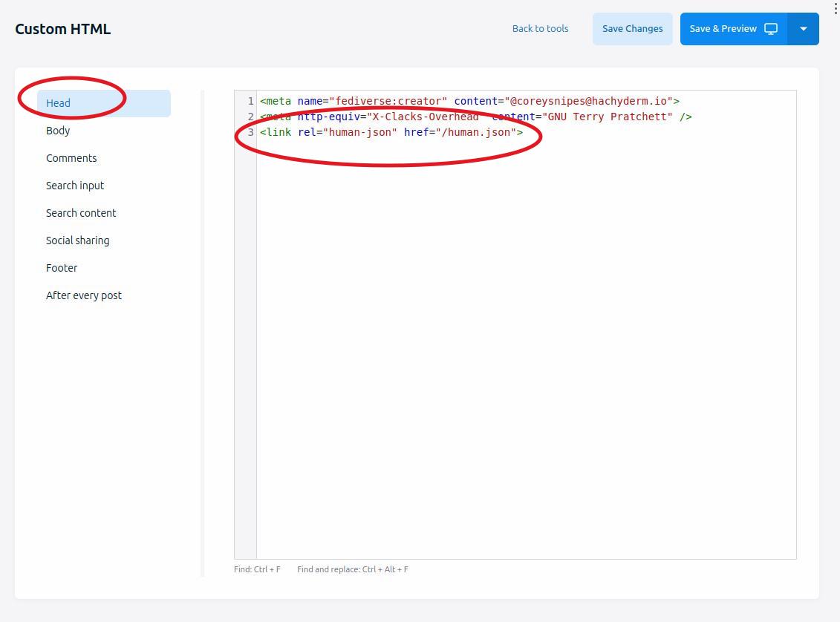
Task: Select the Head section tab
Action: pyautogui.click(x=59, y=103)
